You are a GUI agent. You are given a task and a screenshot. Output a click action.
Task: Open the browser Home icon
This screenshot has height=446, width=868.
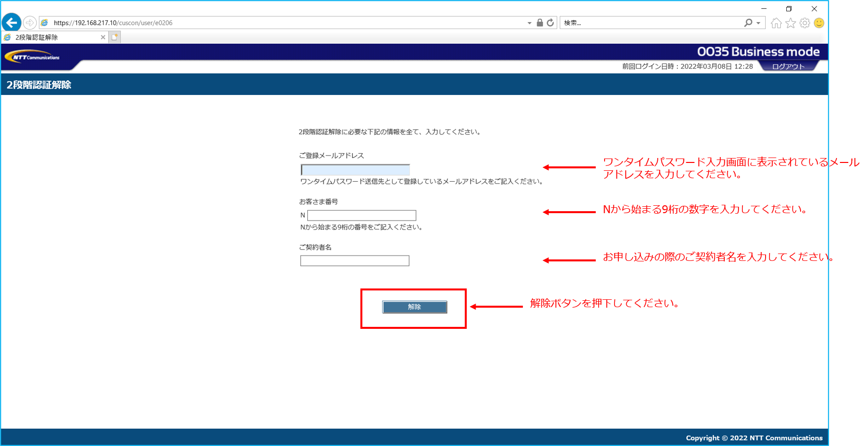point(776,23)
